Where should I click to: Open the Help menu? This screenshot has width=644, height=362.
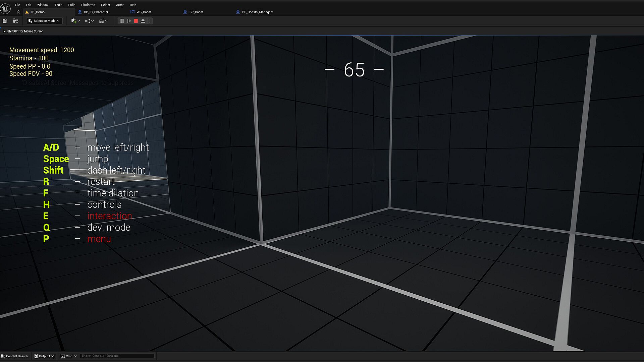click(133, 5)
